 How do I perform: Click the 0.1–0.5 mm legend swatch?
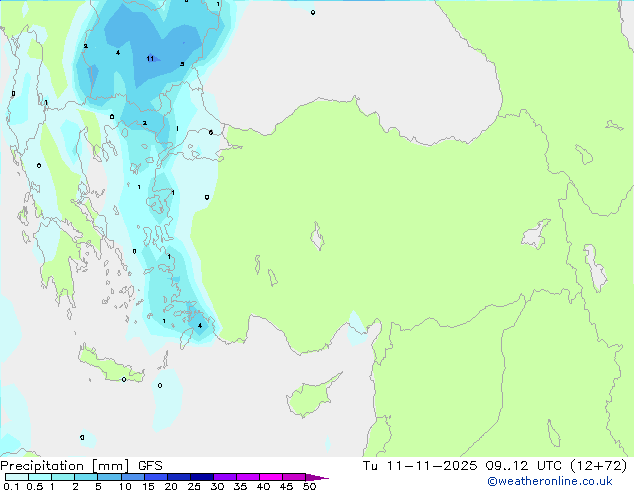click(17, 477)
